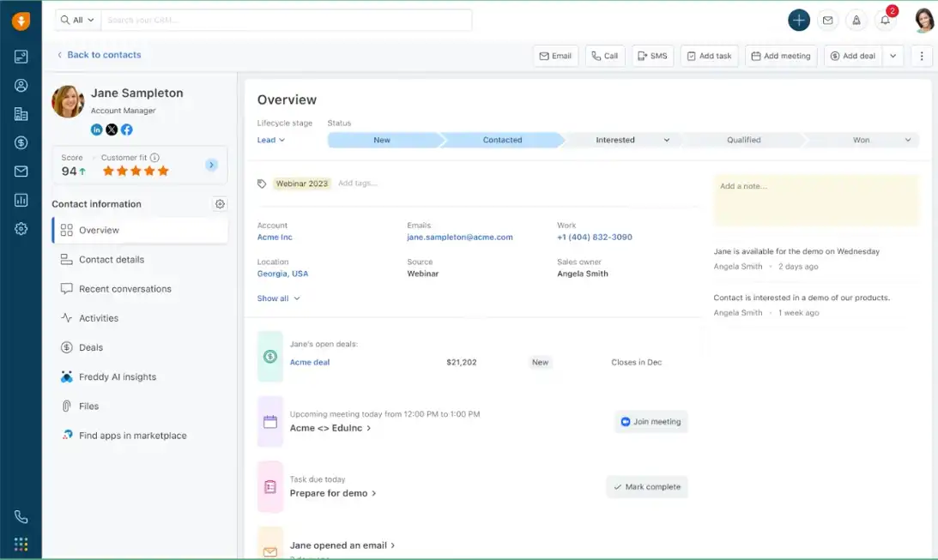Viewport: 938px width, 560px height.
Task: Open the dashboard icon in left sidebar
Action: pyautogui.click(x=21, y=57)
